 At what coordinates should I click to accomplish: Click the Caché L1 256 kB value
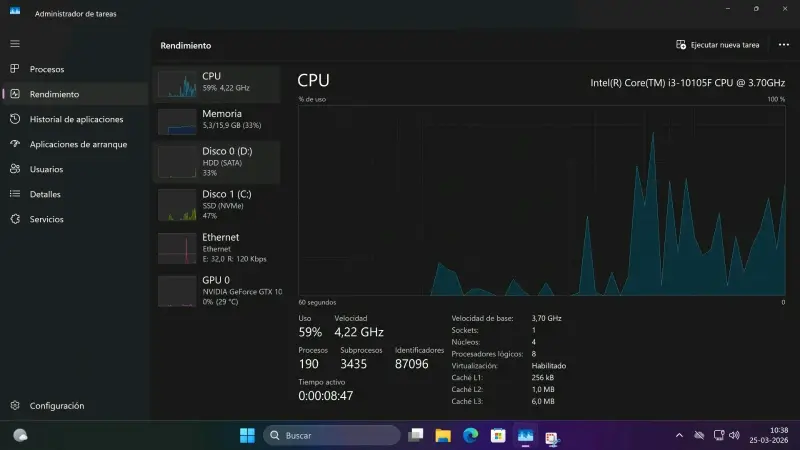pyautogui.click(x=542, y=378)
